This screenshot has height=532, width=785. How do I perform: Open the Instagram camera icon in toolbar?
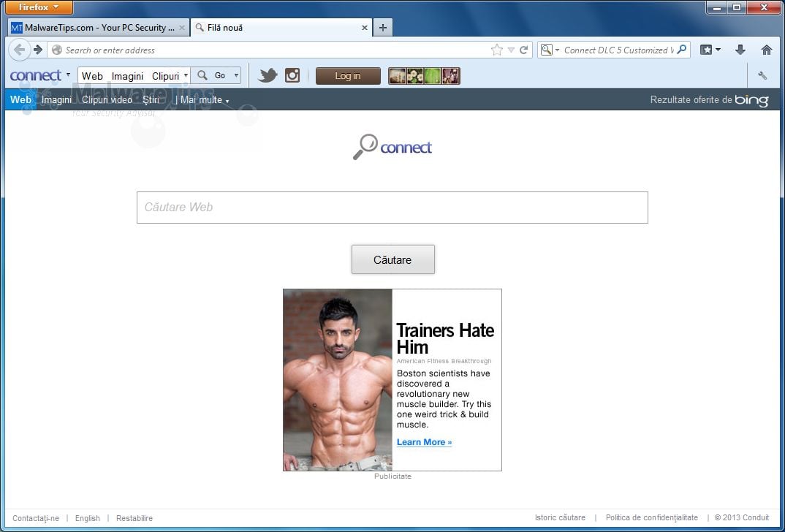(292, 75)
